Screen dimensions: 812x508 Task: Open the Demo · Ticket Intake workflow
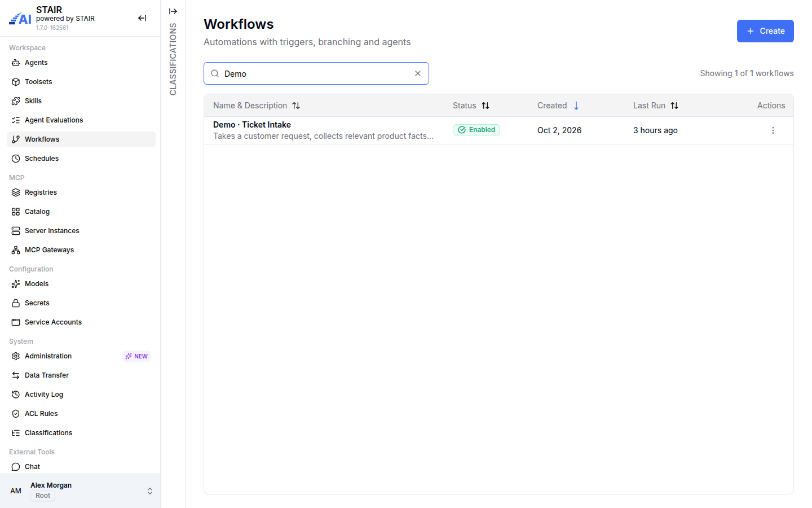(x=252, y=125)
